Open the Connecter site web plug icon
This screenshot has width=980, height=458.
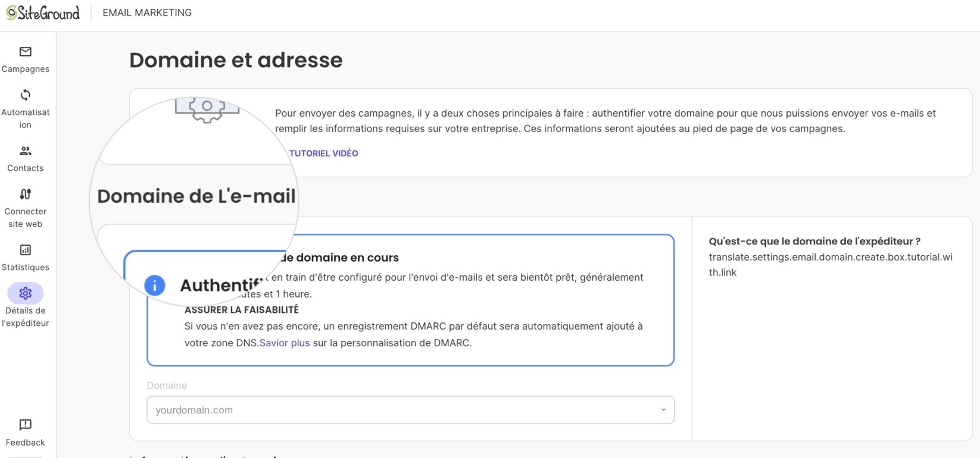click(x=25, y=194)
